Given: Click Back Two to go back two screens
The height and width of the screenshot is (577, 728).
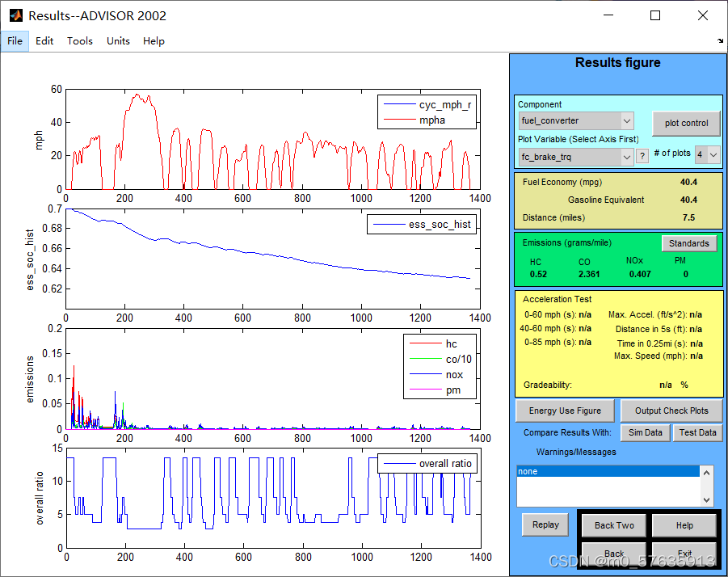Looking at the screenshot, I should click(613, 524).
